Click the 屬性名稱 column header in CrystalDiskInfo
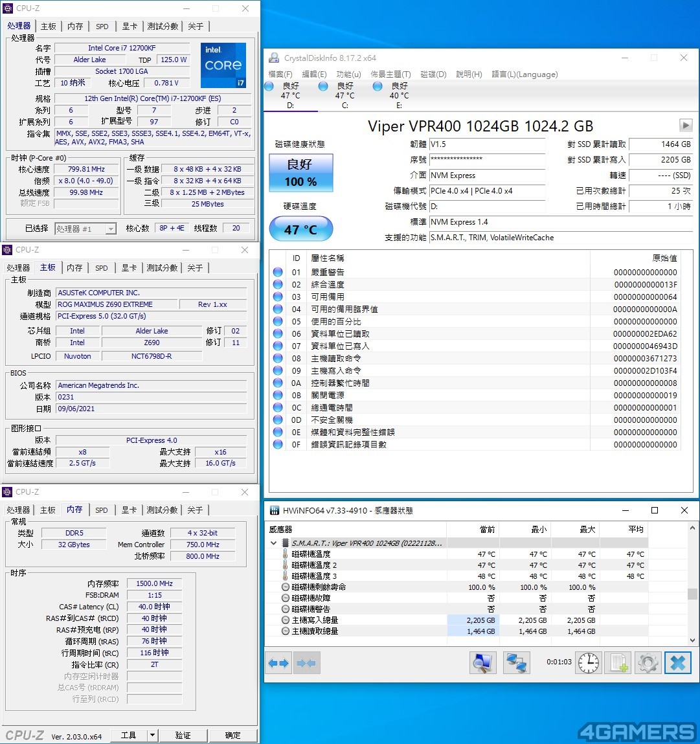The width and height of the screenshot is (700, 744). [449, 258]
